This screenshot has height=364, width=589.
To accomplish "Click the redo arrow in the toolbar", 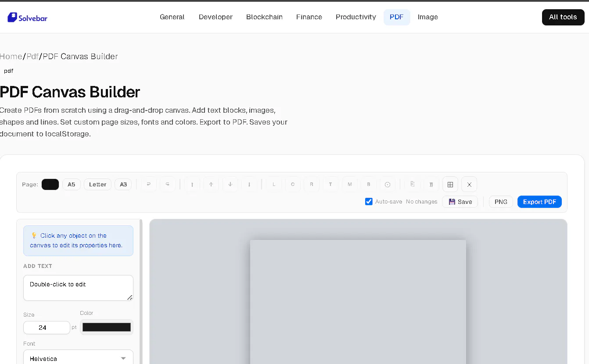I will point(168,184).
